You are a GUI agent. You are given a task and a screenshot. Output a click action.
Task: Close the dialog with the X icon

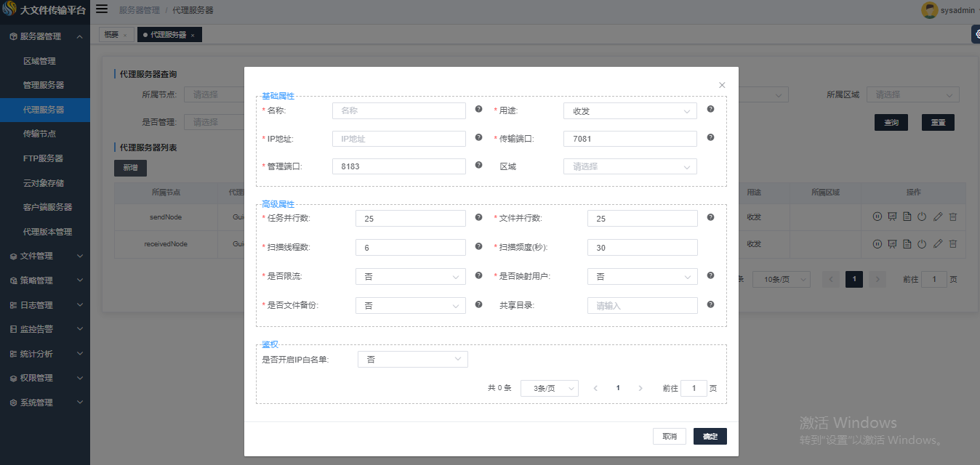point(722,85)
